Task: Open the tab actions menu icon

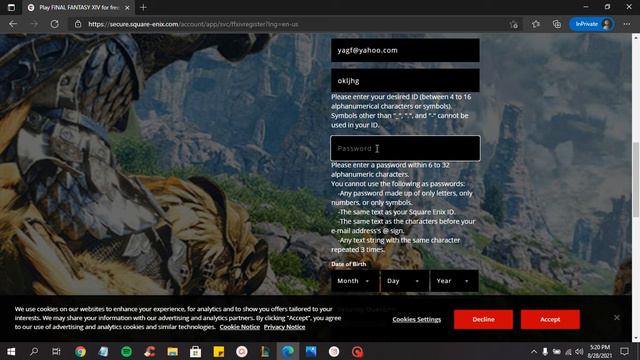Action: coord(11,7)
